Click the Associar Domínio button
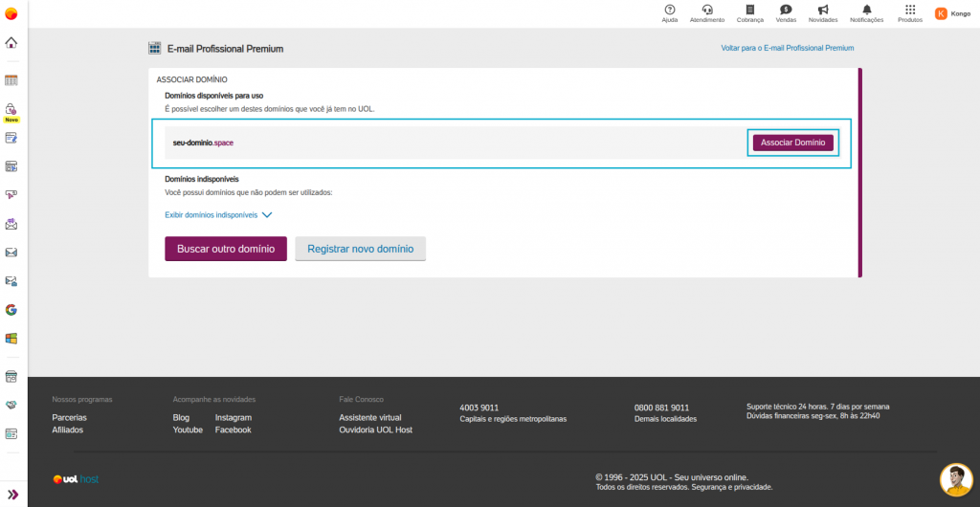Image resolution: width=980 pixels, height=507 pixels. [x=792, y=143]
